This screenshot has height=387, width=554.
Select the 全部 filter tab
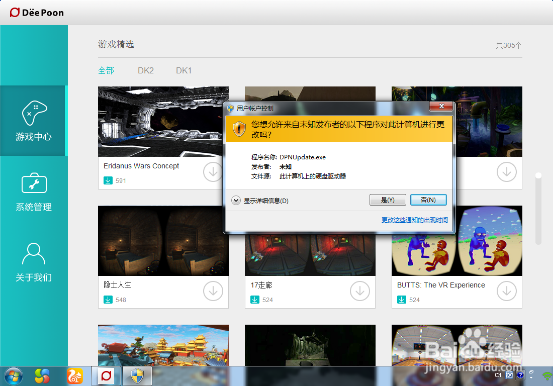point(106,70)
